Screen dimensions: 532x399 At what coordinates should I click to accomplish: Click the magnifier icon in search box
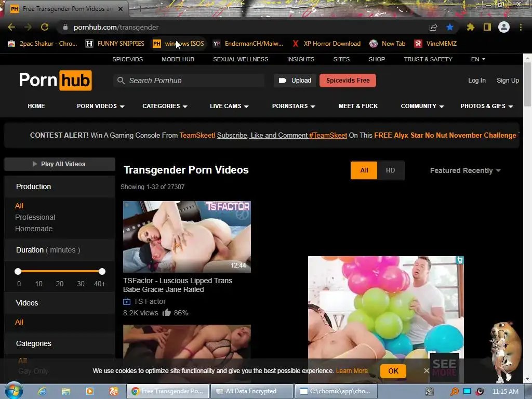point(121,81)
